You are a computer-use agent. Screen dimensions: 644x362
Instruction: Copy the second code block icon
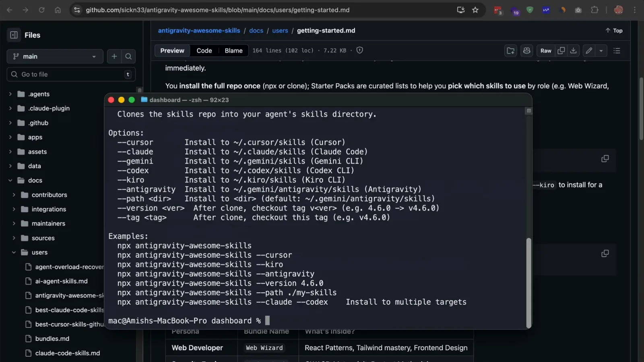tap(605, 253)
